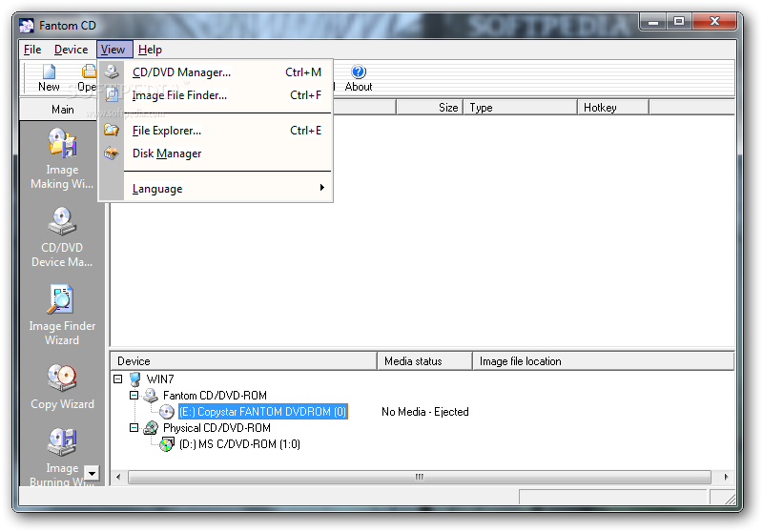Click the scrollbar right arrow

[726, 477]
